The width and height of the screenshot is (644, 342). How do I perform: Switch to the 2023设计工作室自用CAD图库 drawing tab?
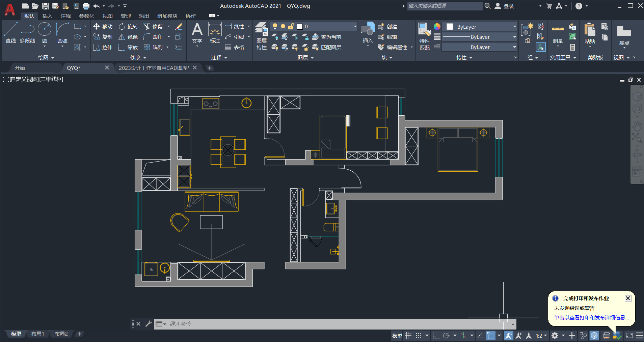tap(154, 68)
